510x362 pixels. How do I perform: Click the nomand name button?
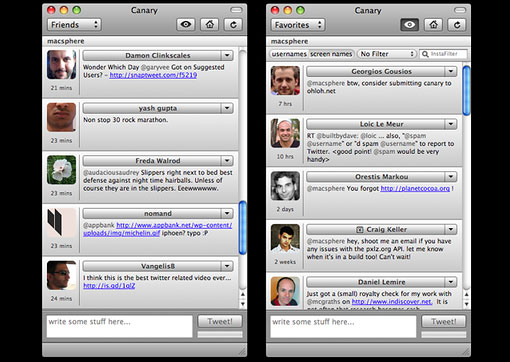tap(152, 213)
